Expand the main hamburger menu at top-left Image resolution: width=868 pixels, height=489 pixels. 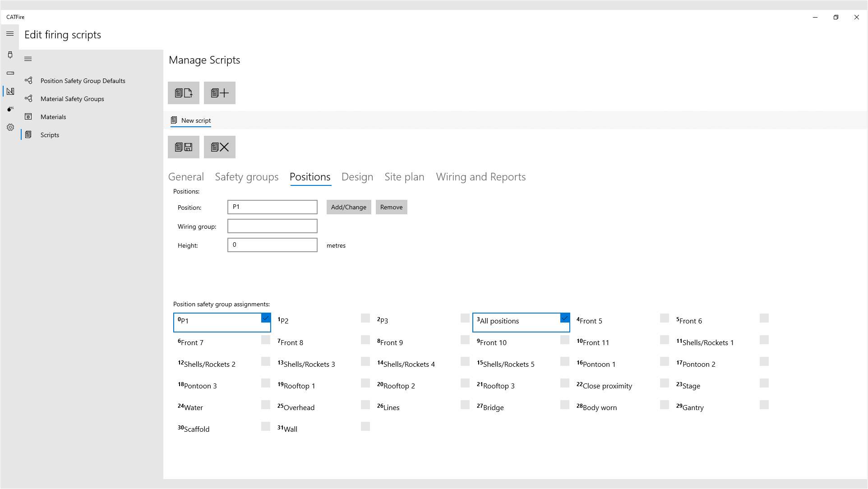click(10, 34)
